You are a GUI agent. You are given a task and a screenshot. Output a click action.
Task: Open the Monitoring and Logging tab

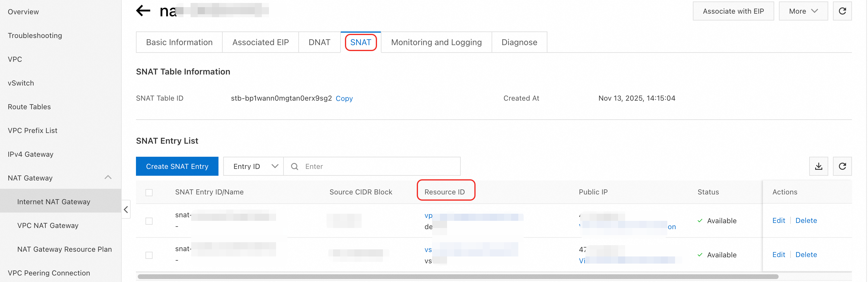pyautogui.click(x=436, y=42)
